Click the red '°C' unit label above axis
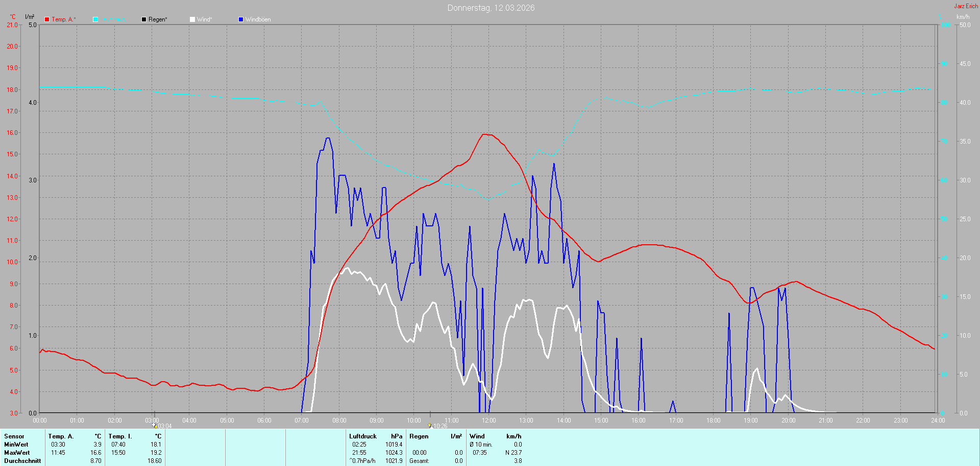 [13, 17]
